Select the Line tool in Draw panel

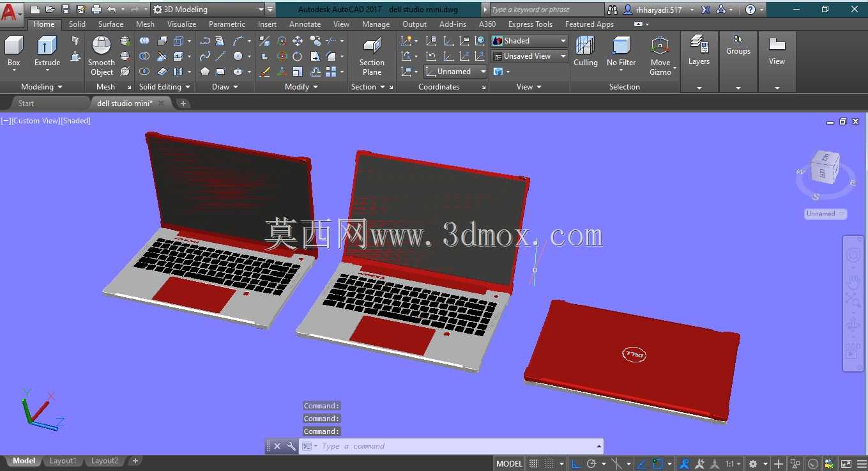click(x=220, y=56)
